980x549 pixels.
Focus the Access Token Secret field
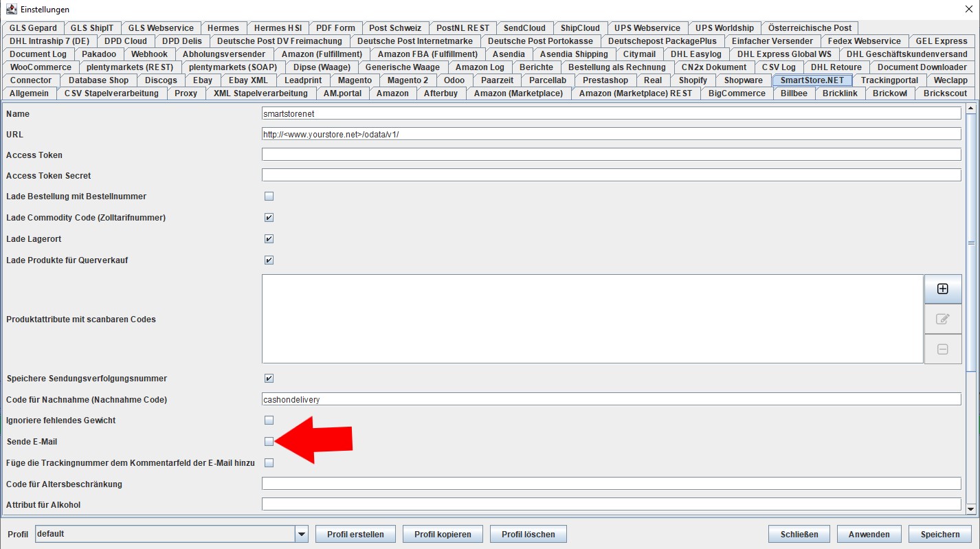click(x=612, y=175)
